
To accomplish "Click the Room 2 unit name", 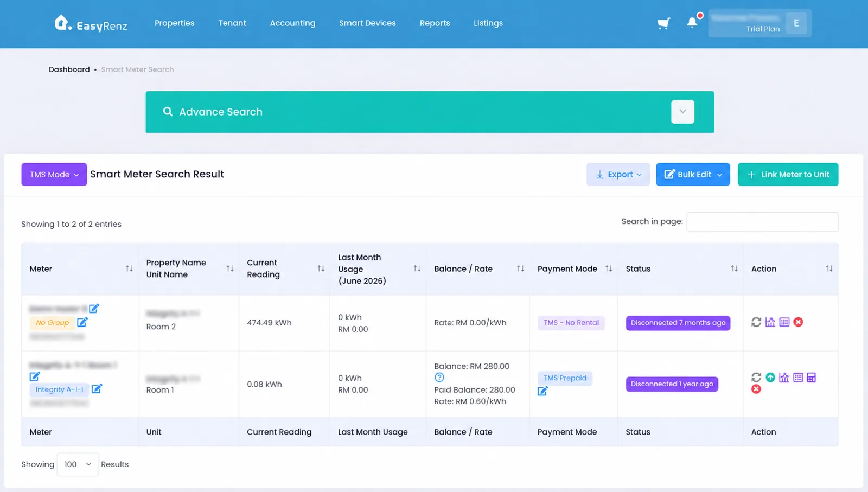I will pyautogui.click(x=161, y=327).
